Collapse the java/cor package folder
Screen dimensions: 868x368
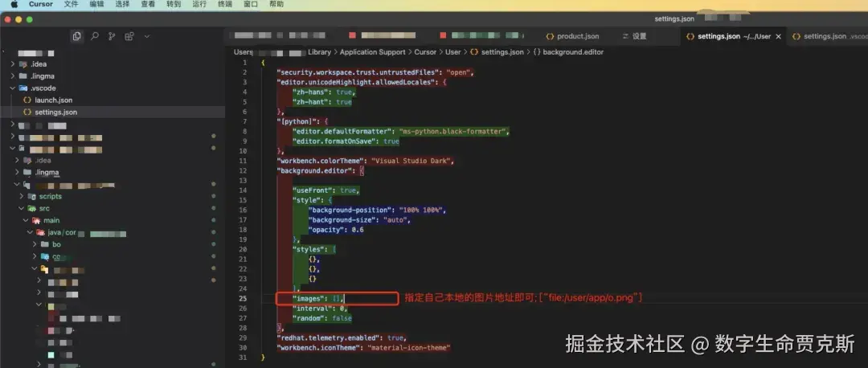(31, 232)
